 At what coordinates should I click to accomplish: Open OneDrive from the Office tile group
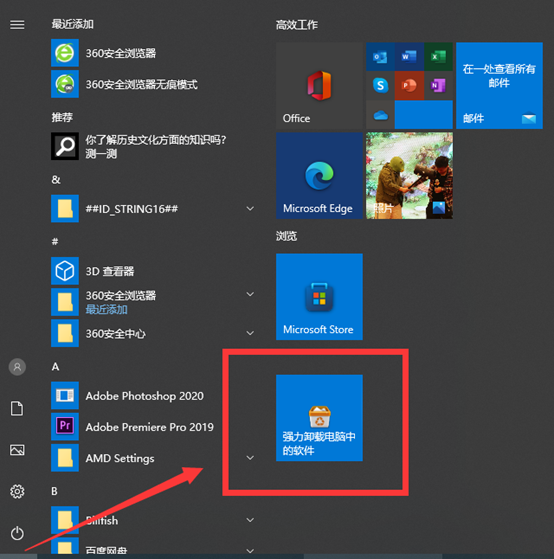coord(380,115)
